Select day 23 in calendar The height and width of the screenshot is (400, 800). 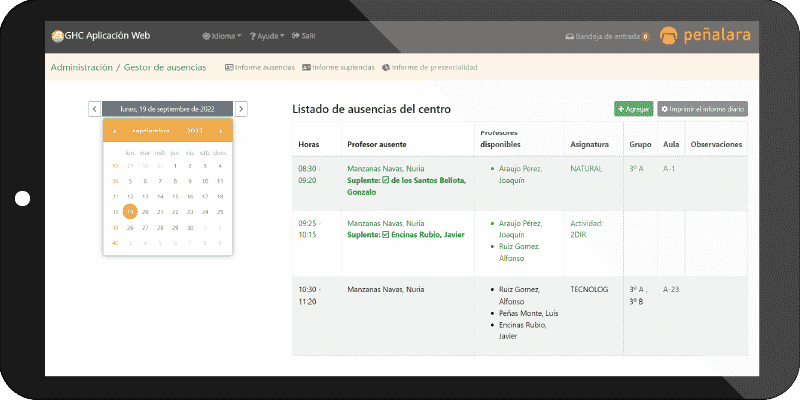[x=190, y=212]
